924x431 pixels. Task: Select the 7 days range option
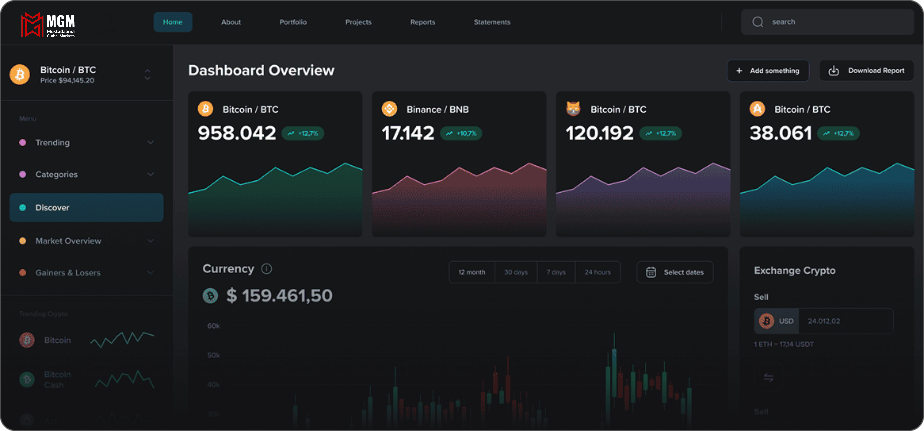tap(556, 272)
